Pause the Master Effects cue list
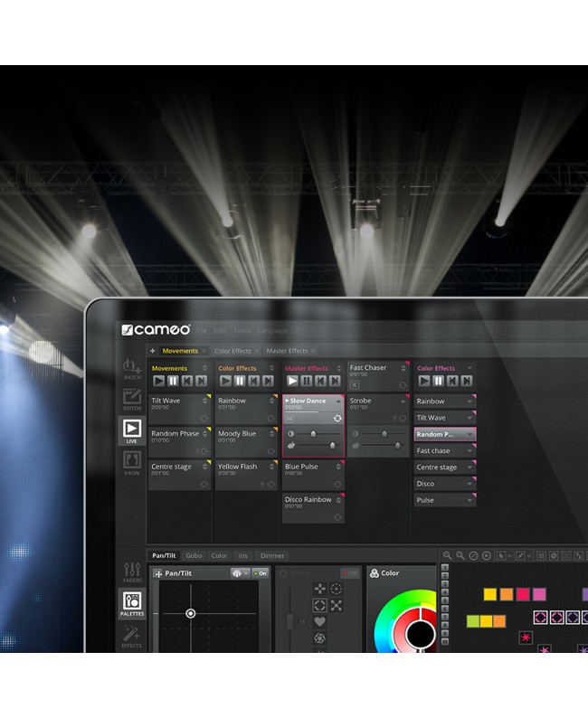Viewport: 588px width, 718px height. pyautogui.click(x=307, y=381)
